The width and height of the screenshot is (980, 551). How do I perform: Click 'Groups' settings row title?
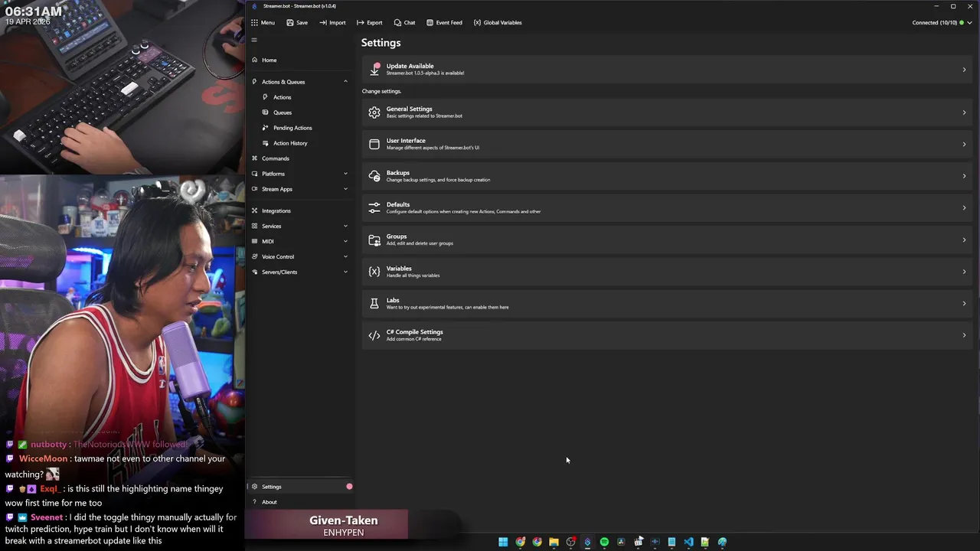397,236
